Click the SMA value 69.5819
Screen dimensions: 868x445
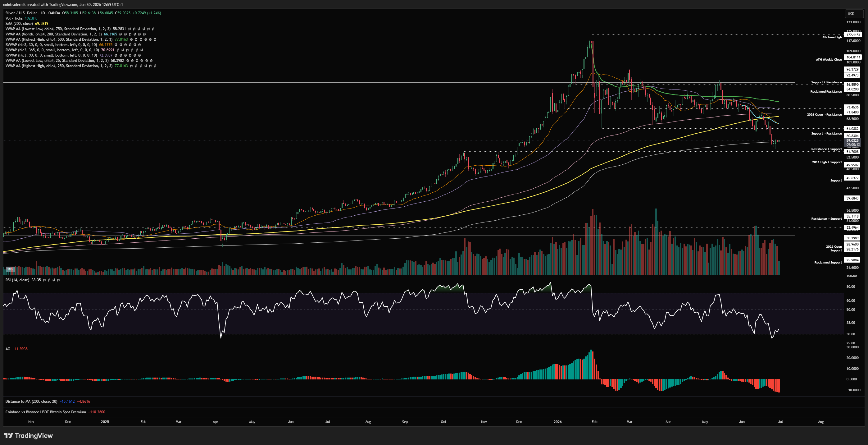[41, 24]
